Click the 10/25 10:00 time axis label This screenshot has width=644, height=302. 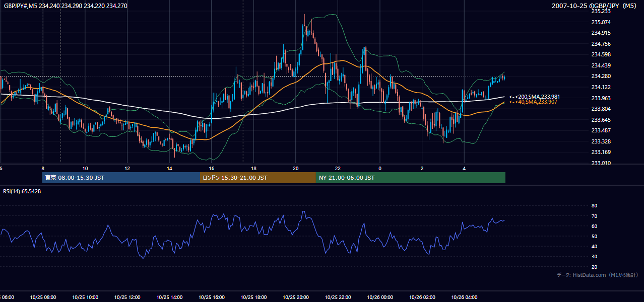85,297
